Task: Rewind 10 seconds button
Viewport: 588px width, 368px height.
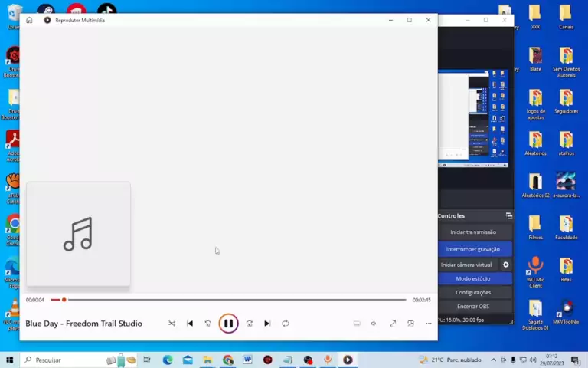Action: tap(207, 324)
